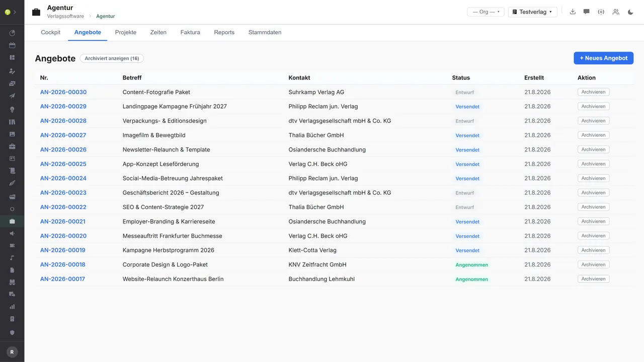Archive offer AN-2026-00022
This screenshot has width=644, height=362.
coord(594,207)
